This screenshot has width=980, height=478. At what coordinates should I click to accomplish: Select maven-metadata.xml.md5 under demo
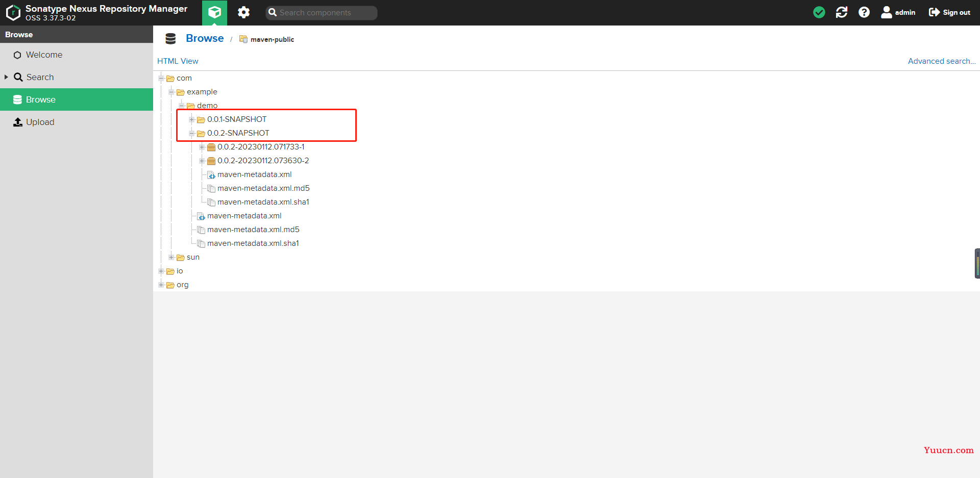click(x=253, y=230)
